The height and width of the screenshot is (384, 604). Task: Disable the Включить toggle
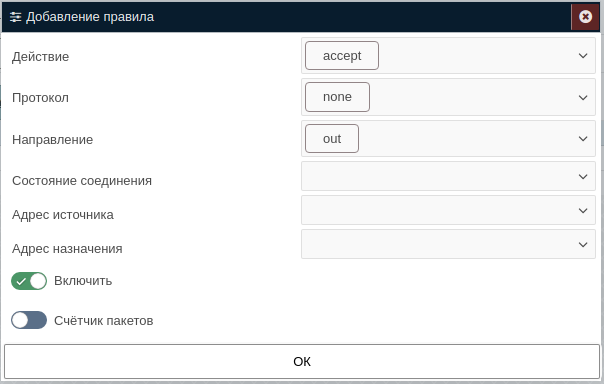pos(29,281)
